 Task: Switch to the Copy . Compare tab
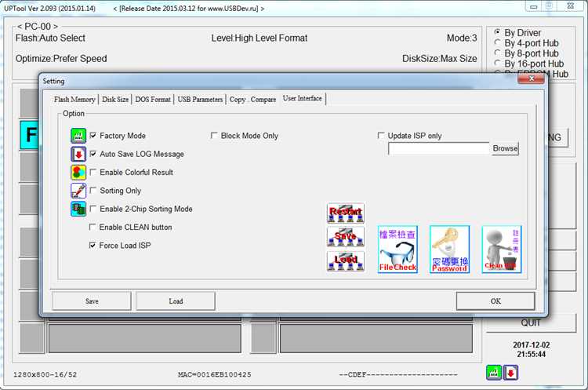pyautogui.click(x=252, y=100)
